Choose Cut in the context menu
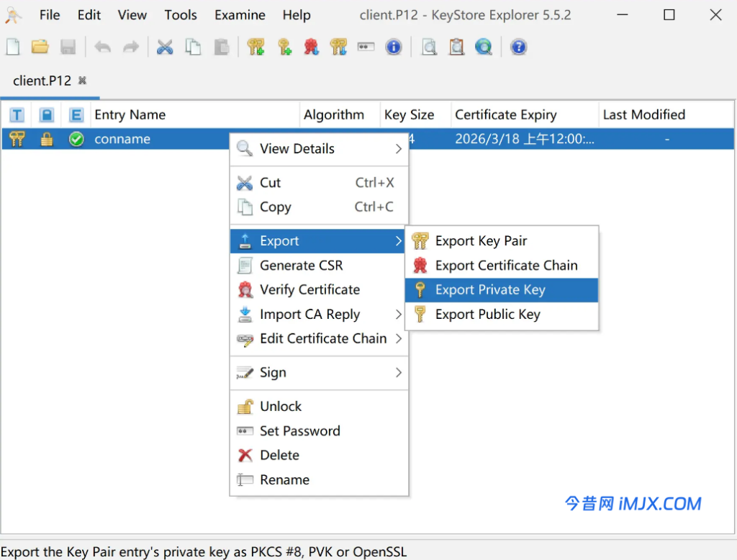The image size is (737, 560). click(319, 182)
